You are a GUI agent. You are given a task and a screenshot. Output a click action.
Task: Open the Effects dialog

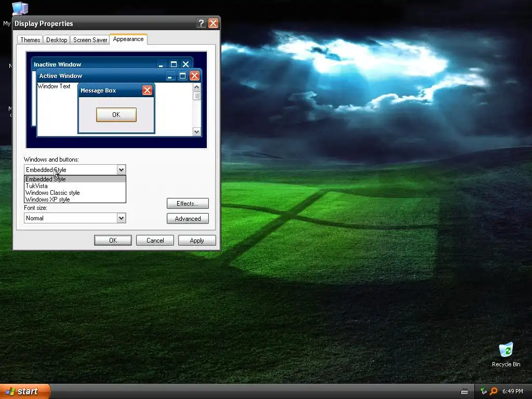point(188,204)
